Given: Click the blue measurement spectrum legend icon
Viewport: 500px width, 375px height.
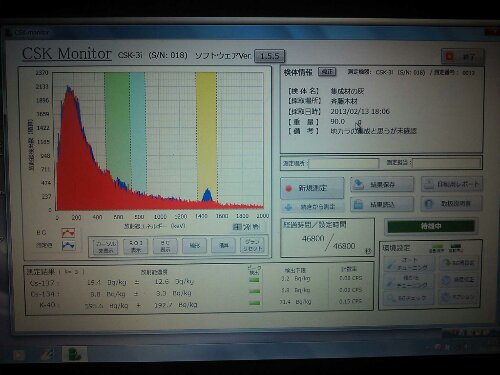Looking at the screenshot, I should click(68, 246).
